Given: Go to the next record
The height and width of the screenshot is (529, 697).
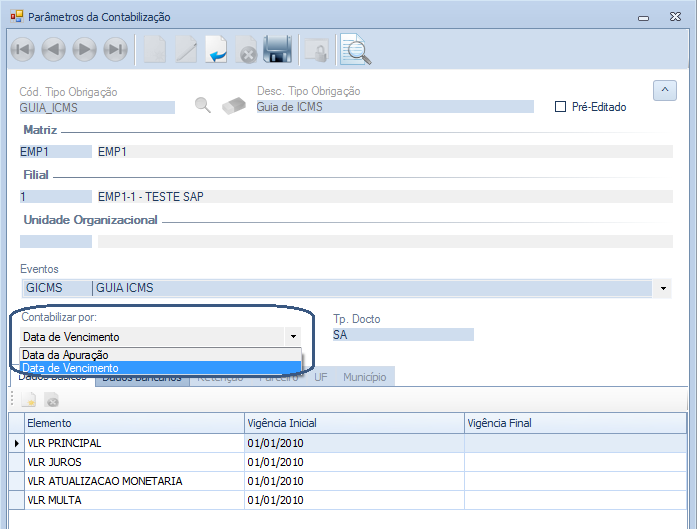Looking at the screenshot, I should [x=85, y=50].
